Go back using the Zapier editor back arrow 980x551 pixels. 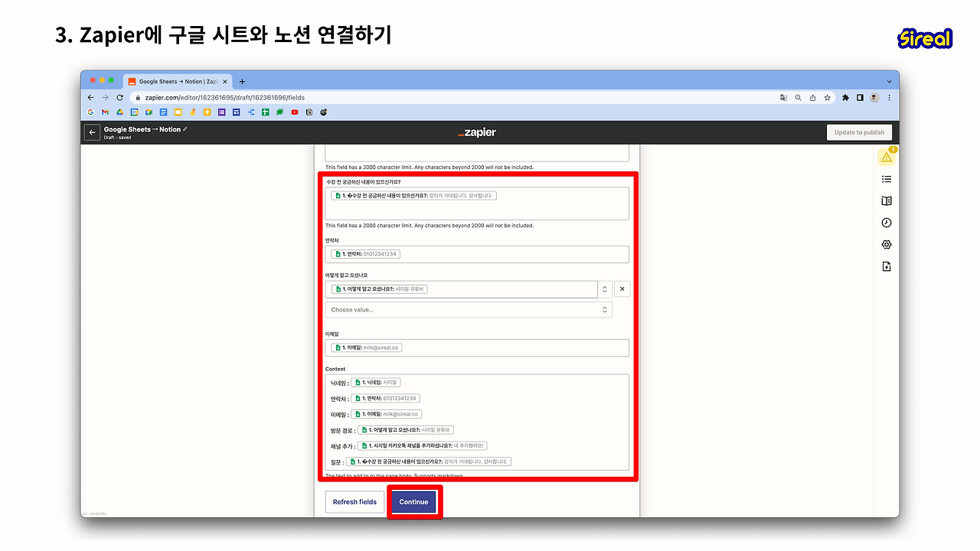pos(93,132)
